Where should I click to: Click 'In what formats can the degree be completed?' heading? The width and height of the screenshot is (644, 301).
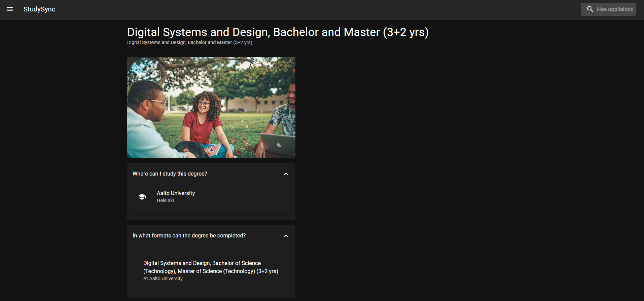189,236
